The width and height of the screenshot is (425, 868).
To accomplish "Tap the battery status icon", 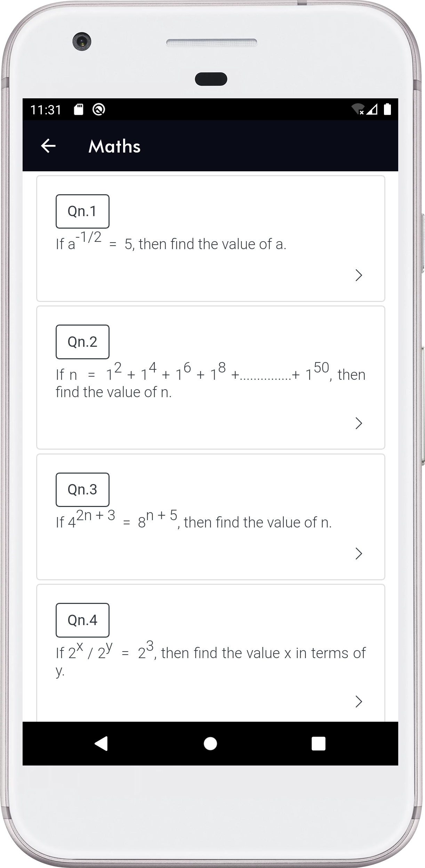I will click(x=387, y=109).
